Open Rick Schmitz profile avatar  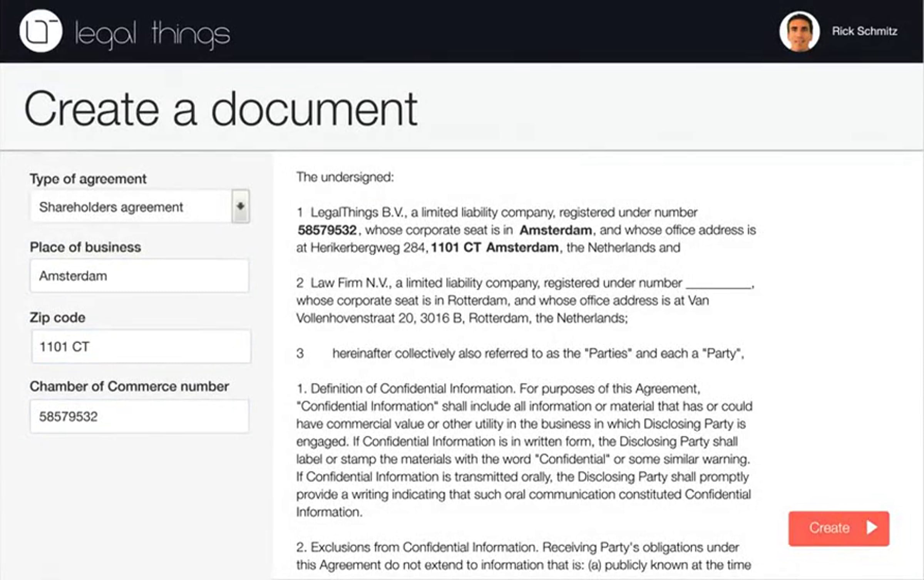(x=800, y=31)
